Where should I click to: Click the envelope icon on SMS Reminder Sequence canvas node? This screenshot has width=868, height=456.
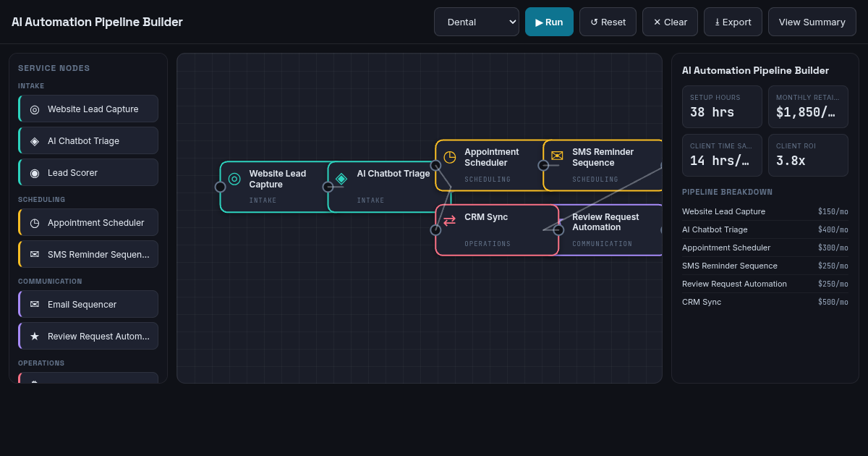[557, 156]
